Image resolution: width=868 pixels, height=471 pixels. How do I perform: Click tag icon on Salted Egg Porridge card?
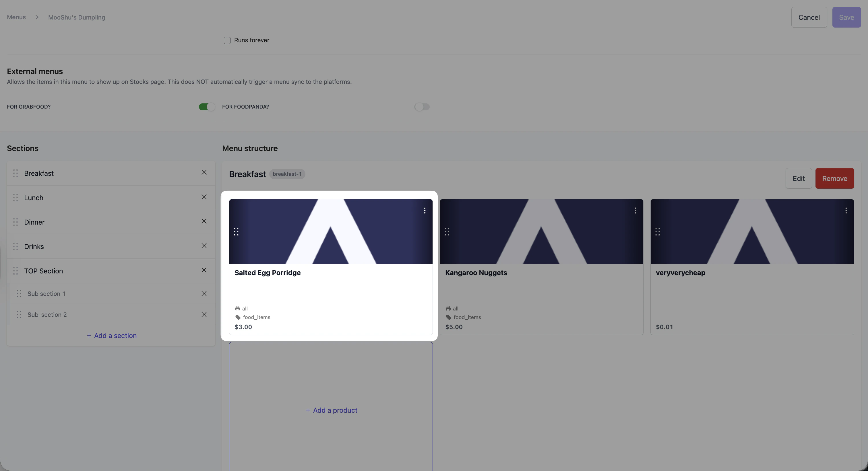click(238, 318)
